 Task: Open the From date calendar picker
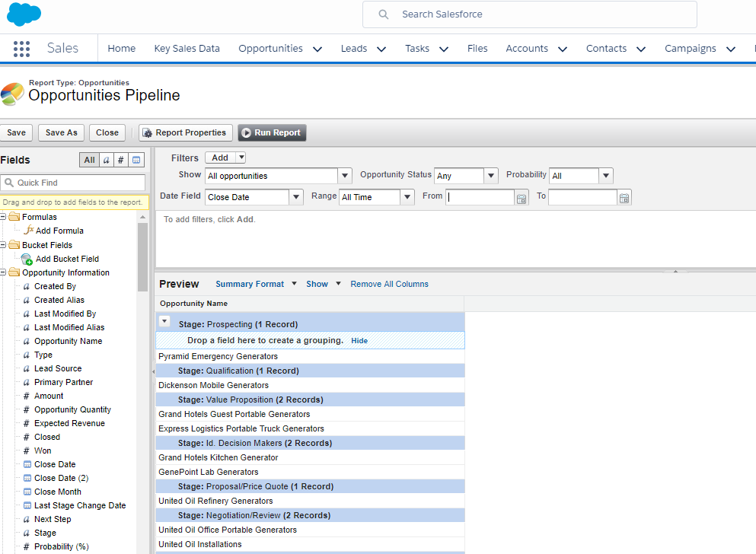(x=522, y=198)
